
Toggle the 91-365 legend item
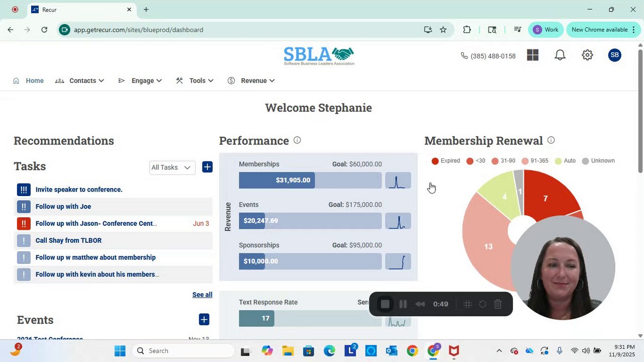(535, 161)
